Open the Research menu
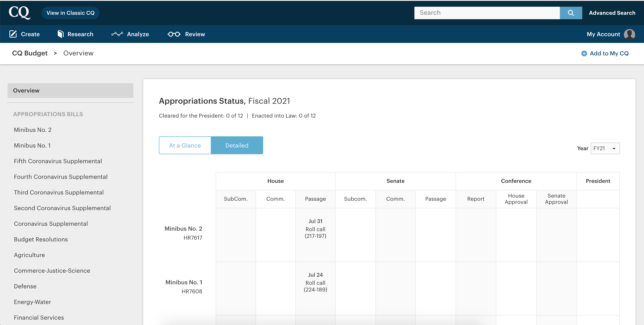This screenshot has height=325, width=644. (x=75, y=34)
